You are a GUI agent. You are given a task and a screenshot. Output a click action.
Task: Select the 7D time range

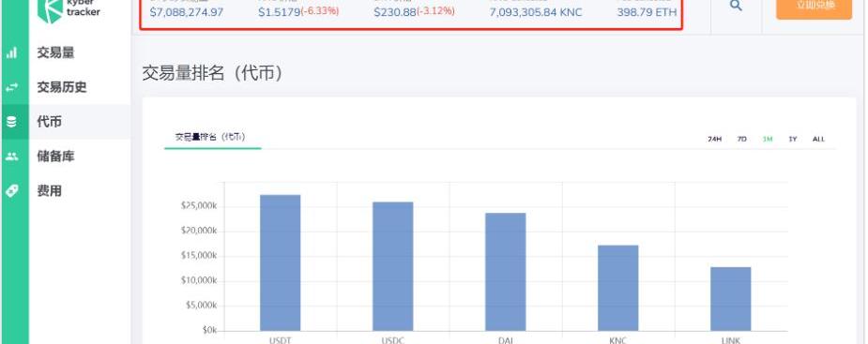tap(741, 139)
